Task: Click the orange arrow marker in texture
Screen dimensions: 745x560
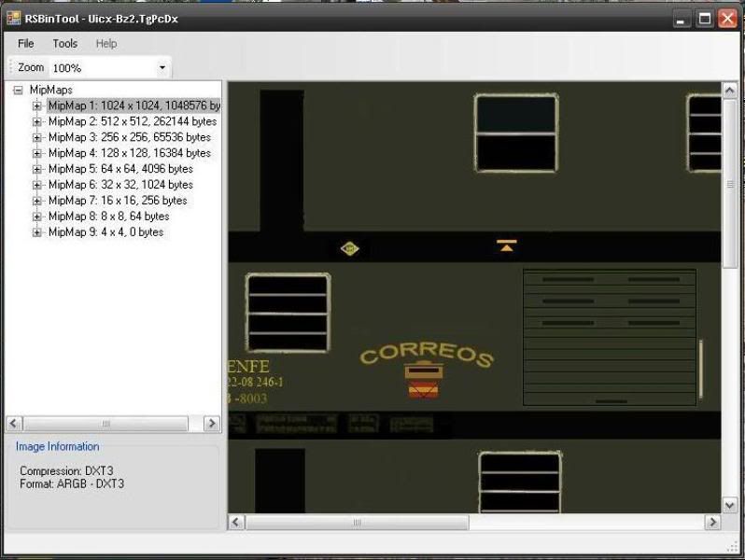Action: click(507, 245)
